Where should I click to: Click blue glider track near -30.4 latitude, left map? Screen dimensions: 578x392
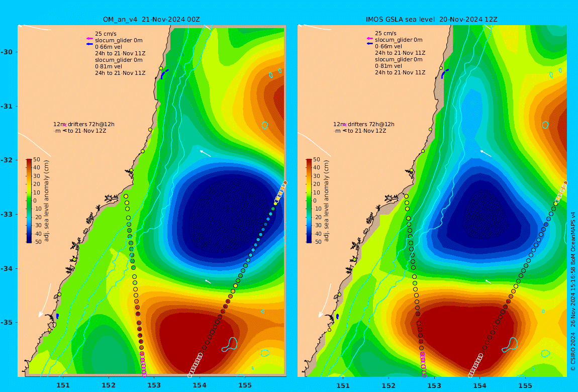(x=164, y=74)
